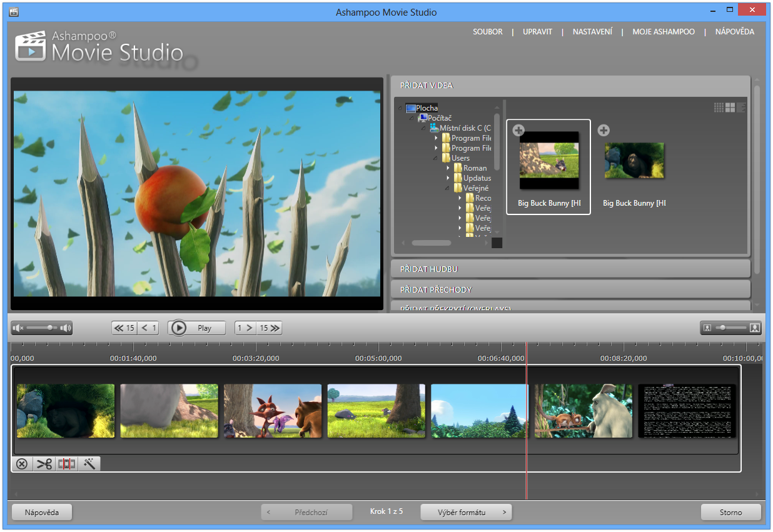Image resolution: width=773 pixels, height=532 pixels.
Task: Expand the PŘIDAT HUDBU panel
Action: 570,269
